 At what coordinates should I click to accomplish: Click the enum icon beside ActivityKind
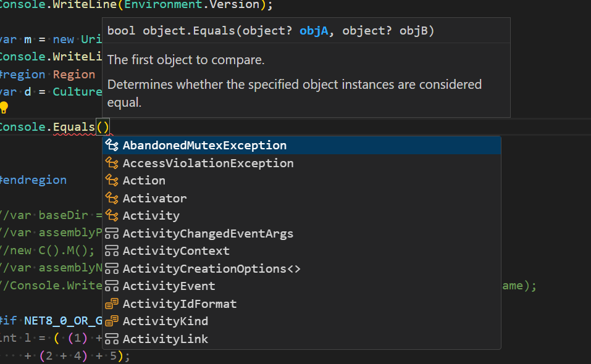click(113, 321)
